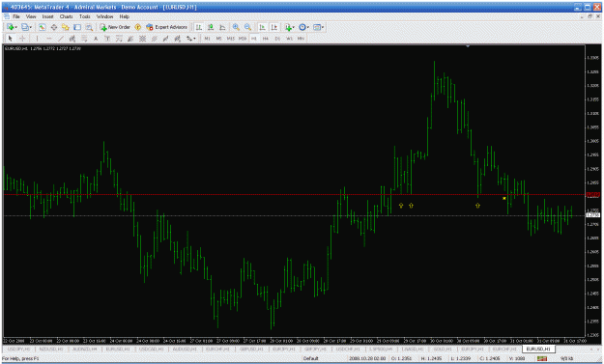
Task: Open the Window menu
Action: [104, 16]
